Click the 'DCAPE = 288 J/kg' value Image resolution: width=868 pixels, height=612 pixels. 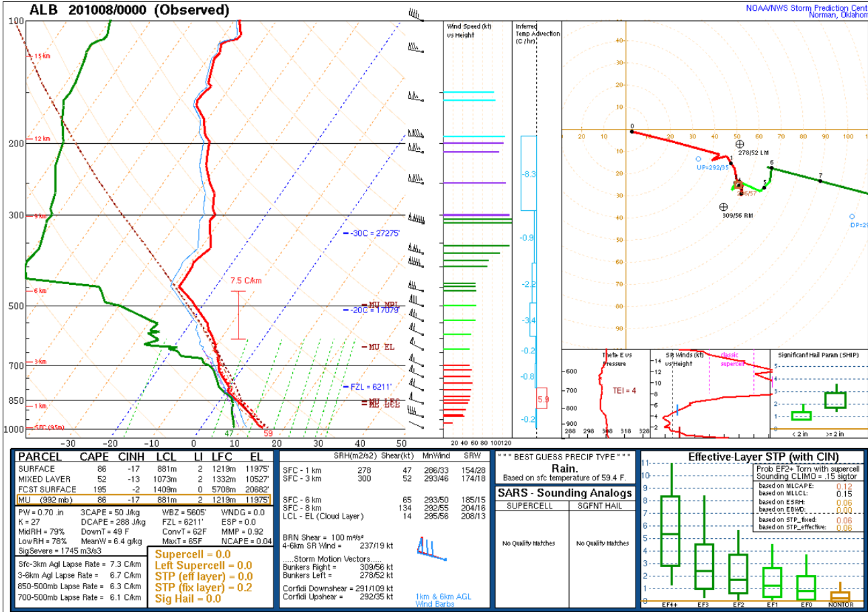[x=111, y=523]
